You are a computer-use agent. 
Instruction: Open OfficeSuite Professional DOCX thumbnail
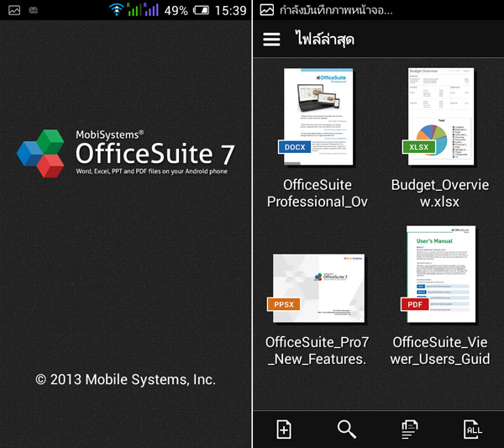pos(318,117)
